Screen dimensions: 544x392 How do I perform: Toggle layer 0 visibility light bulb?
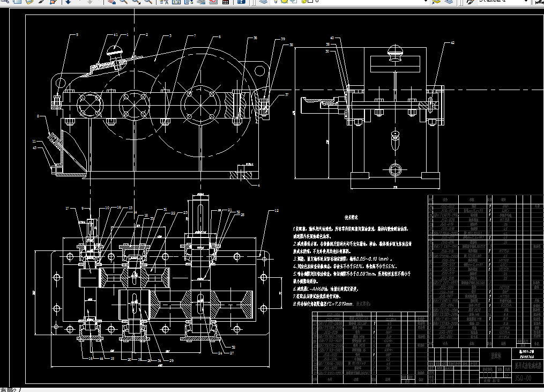tap(275, 2)
